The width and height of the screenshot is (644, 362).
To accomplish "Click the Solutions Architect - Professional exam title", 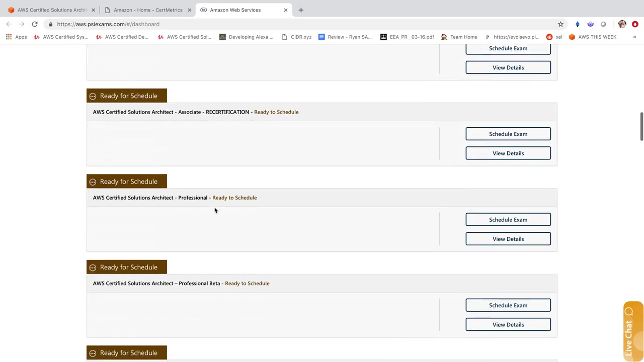I will (150, 198).
